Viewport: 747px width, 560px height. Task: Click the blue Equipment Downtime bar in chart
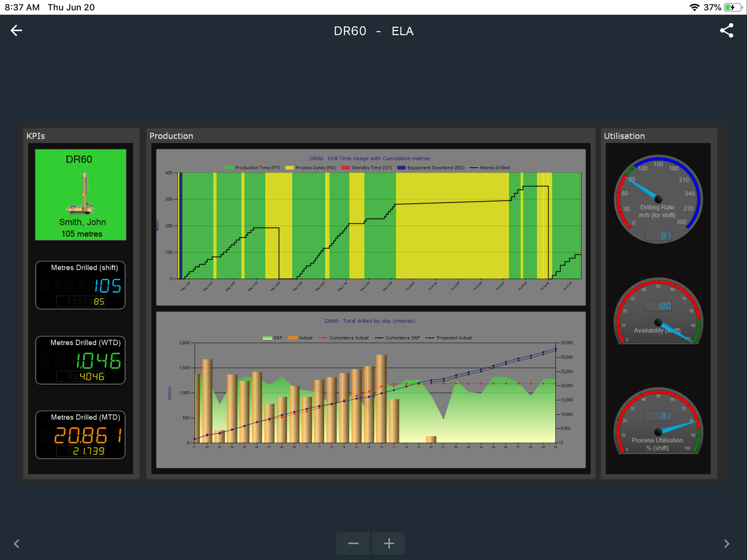[181, 226]
